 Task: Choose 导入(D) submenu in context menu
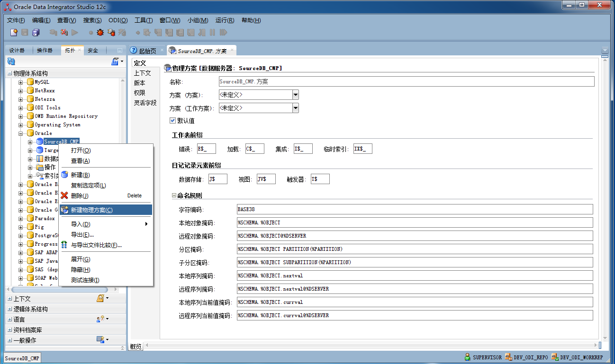point(106,224)
